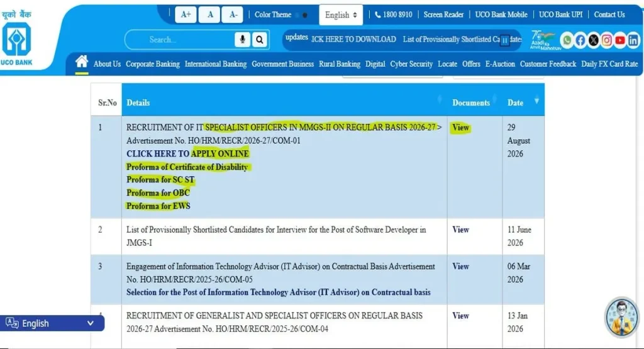Viewport: 644px width, 349px height.
Task: Click the UCO Bank logo
Action: click(16, 38)
